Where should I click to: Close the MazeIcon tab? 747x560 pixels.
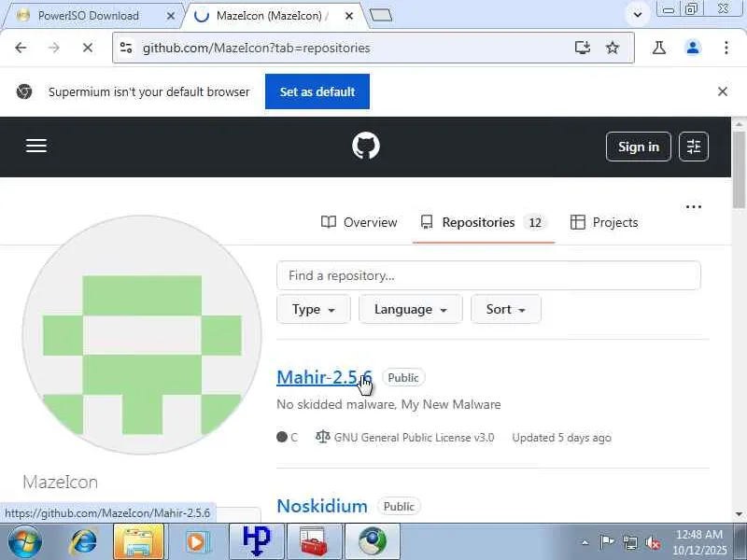348,16
